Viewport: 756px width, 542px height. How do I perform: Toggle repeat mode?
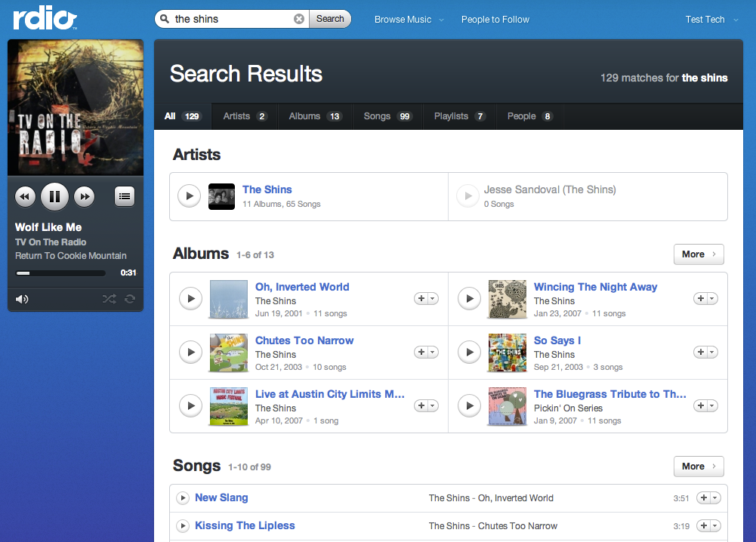[130, 299]
